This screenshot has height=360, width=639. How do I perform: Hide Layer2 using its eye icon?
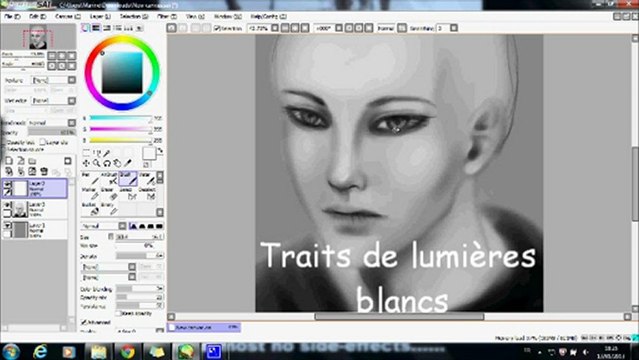coord(7,184)
